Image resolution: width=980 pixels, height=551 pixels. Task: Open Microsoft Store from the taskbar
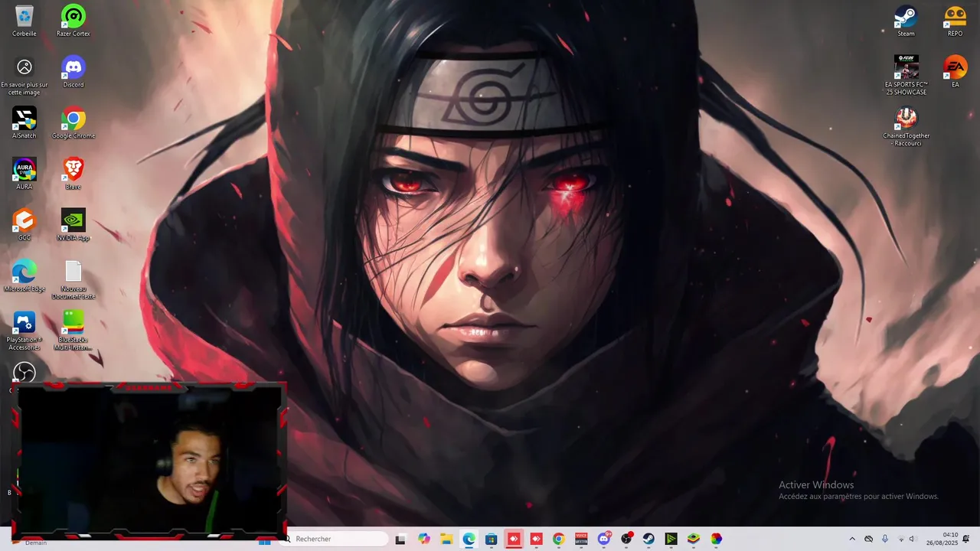tap(492, 540)
